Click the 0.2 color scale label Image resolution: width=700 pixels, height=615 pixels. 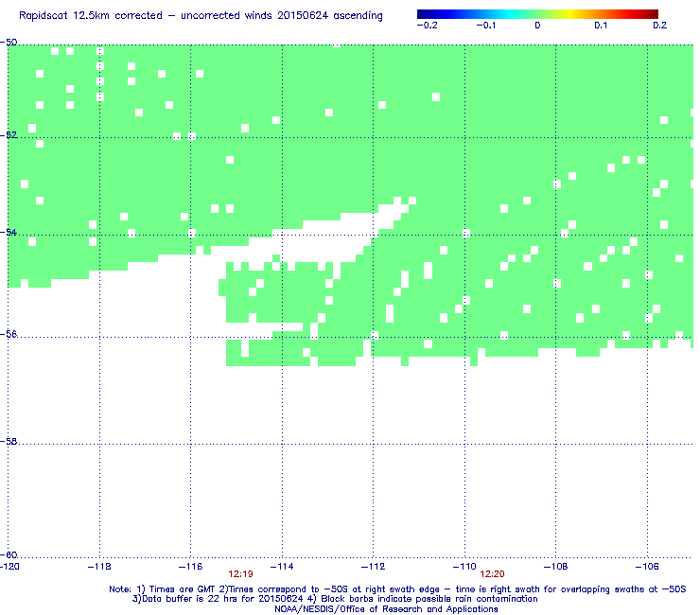(x=660, y=26)
